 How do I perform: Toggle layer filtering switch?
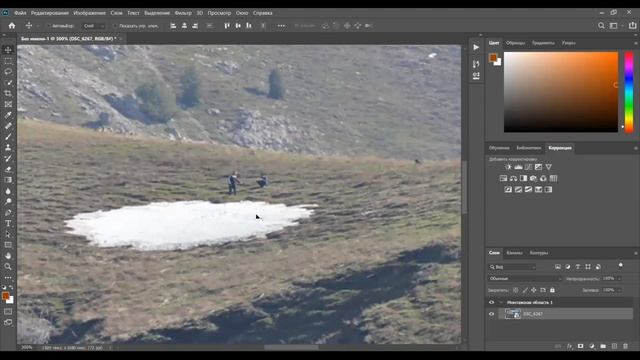pos(620,266)
